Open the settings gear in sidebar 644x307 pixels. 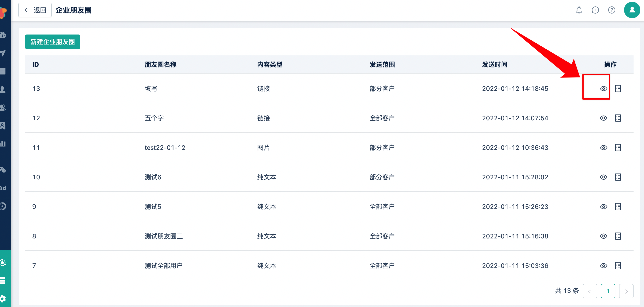[x=3, y=299]
